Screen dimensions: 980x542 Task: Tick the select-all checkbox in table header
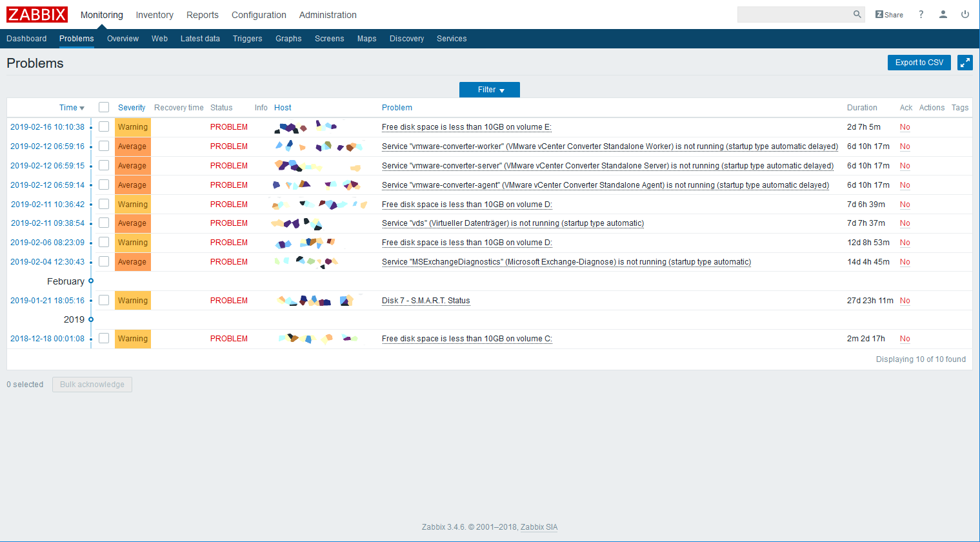click(x=104, y=108)
